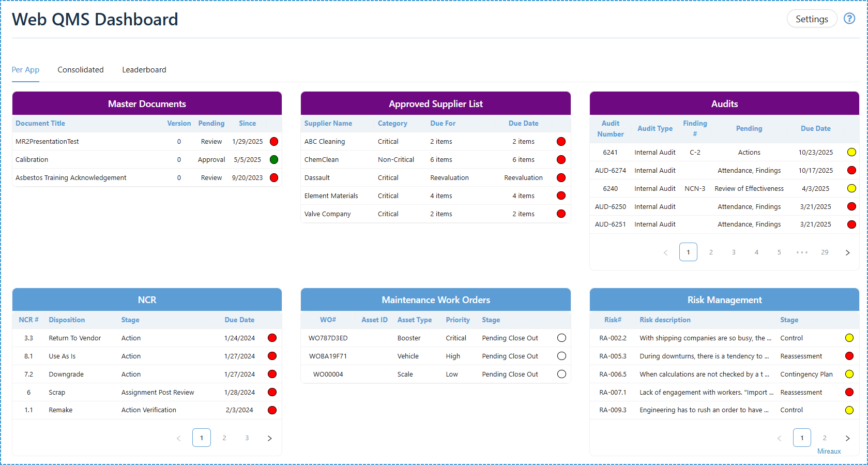Click green status dot for Calibration document
The width and height of the screenshot is (868, 465).
coord(274,160)
